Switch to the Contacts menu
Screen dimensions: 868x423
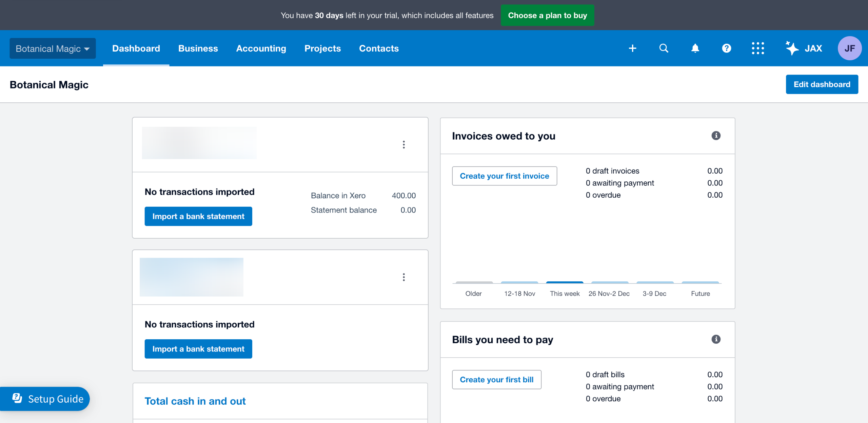[x=379, y=48]
